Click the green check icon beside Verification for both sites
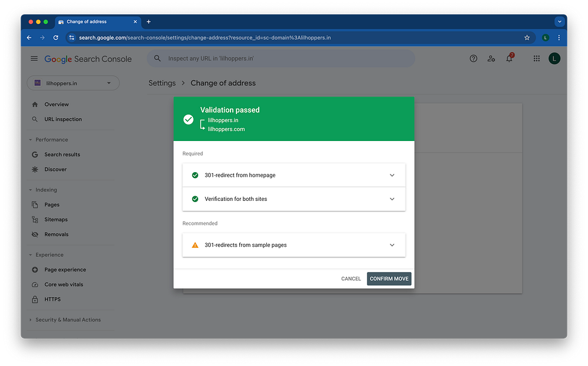588x366 pixels. click(195, 199)
